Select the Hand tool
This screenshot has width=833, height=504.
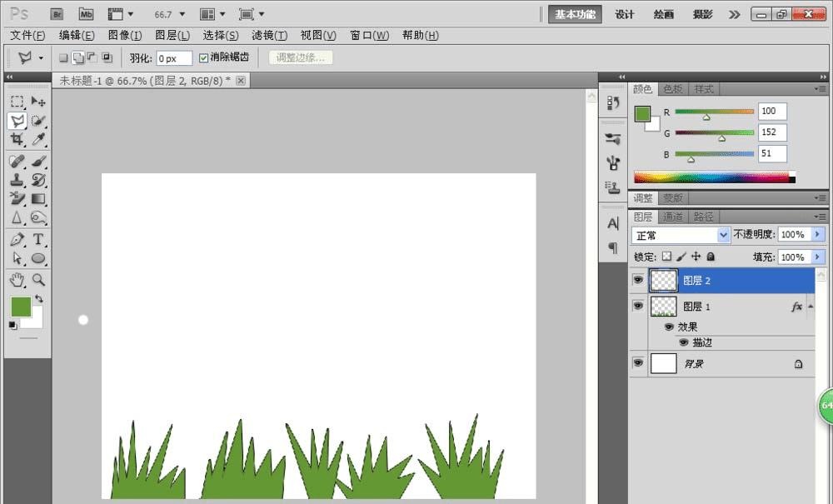point(17,280)
